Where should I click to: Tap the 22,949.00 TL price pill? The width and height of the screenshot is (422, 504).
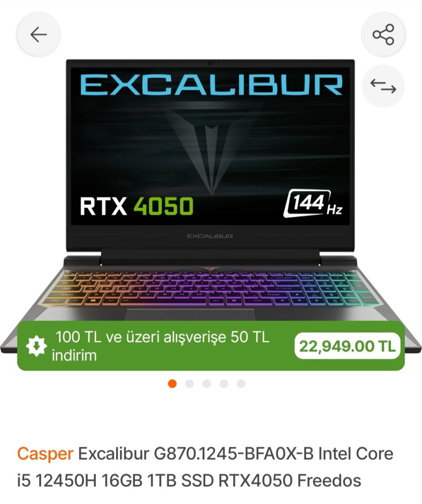click(347, 346)
